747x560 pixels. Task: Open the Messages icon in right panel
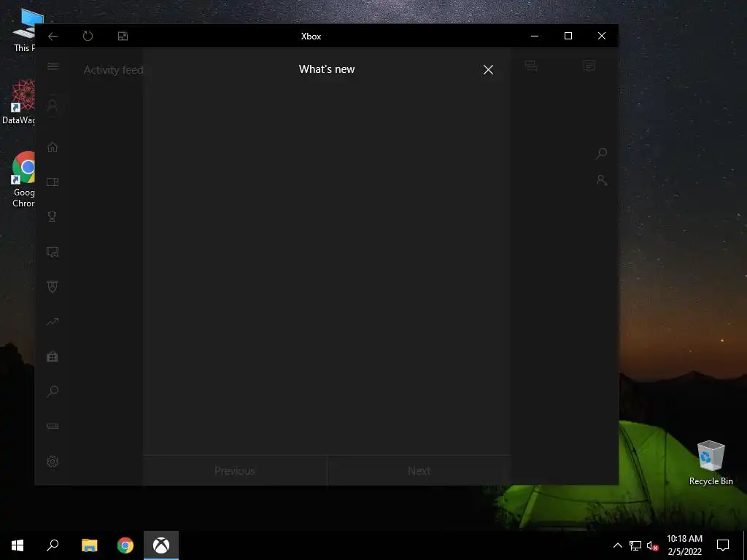(x=589, y=66)
